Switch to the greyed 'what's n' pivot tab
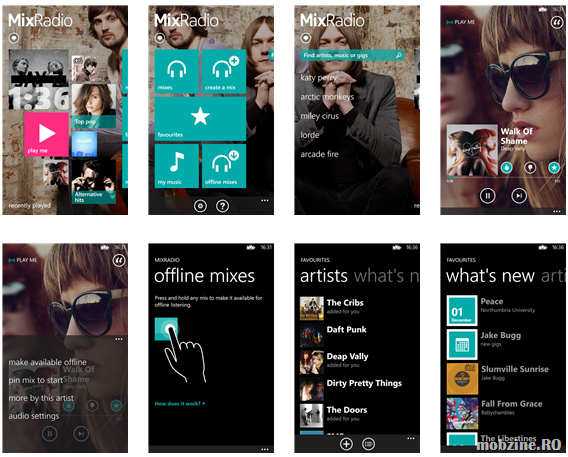Screen dimensions: 568x457 click(x=386, y=276)
